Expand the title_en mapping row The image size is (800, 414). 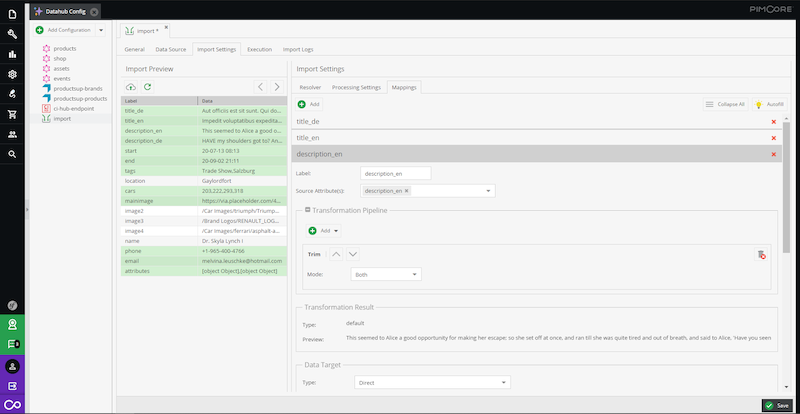tap(536, 138)
